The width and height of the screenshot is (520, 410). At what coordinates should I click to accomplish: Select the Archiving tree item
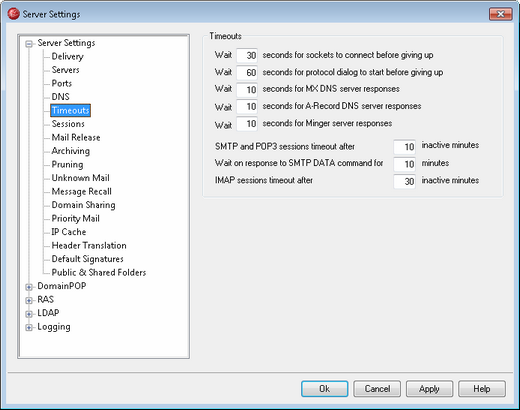coord(71,151)
